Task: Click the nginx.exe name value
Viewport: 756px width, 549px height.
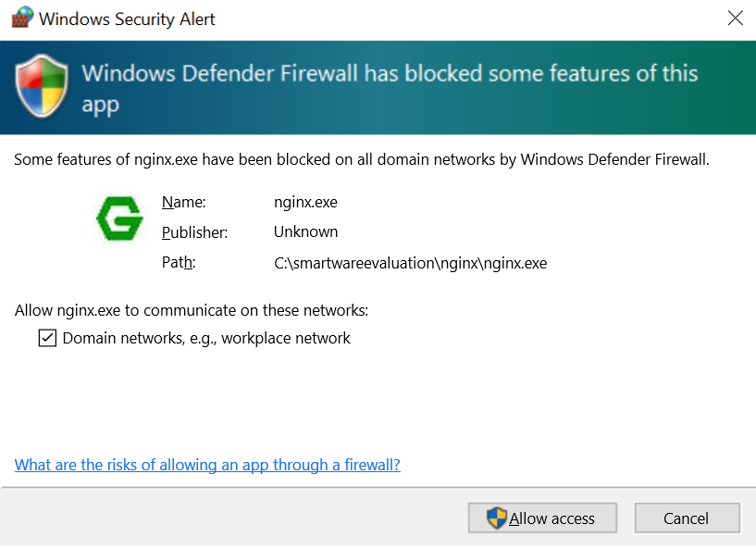Action: [305, 202]
